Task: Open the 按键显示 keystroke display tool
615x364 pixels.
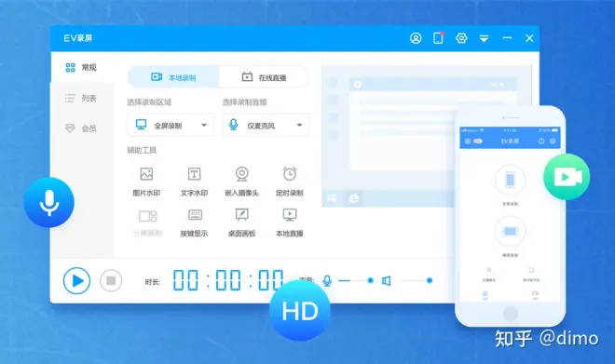Action: [194, 222]
